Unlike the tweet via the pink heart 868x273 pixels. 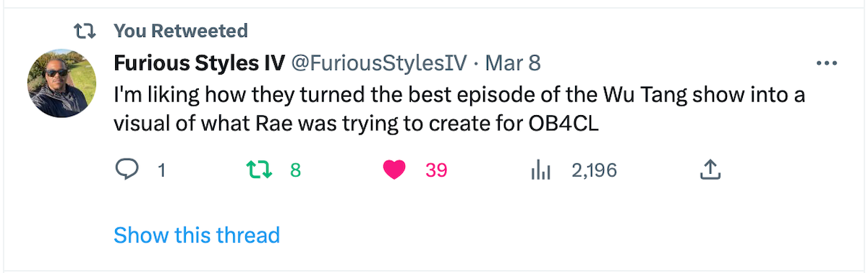[394, 170]
